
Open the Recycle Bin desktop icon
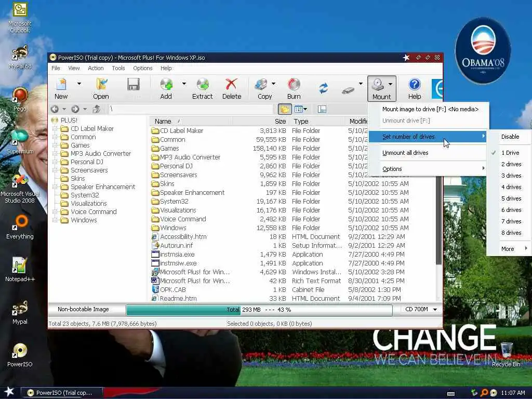506,354
